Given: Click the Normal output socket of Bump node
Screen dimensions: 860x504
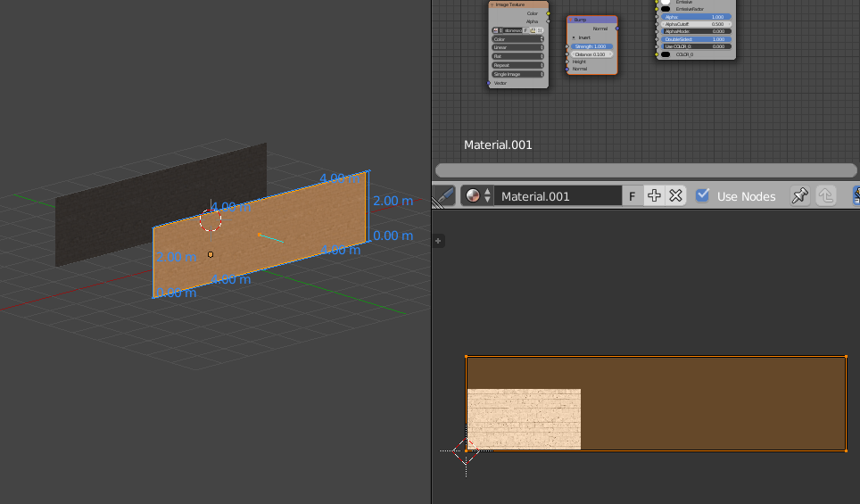Looking at the screenshot, I should 617,29.
